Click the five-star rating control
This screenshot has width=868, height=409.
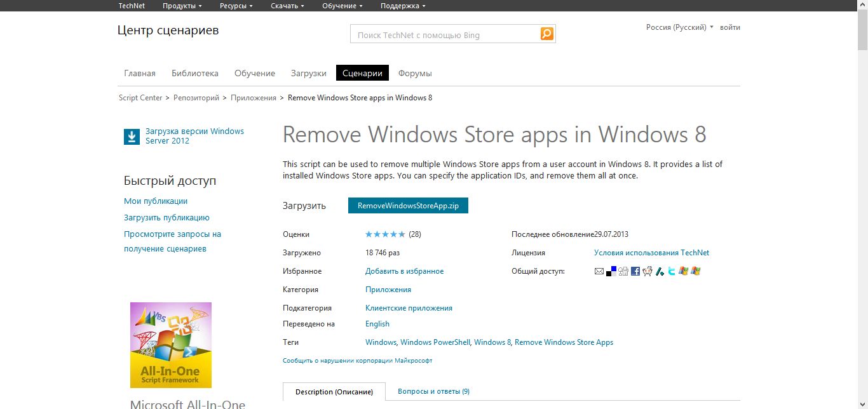385,234
